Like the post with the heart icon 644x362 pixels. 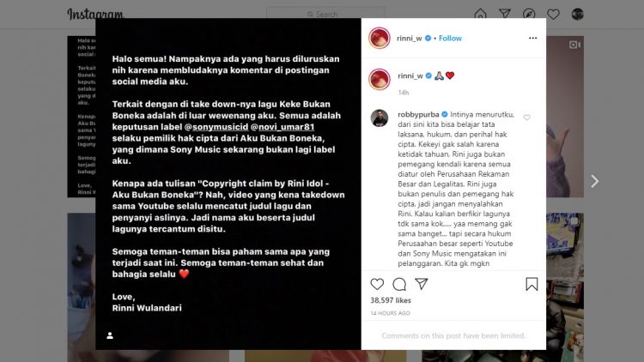coord(377,284)
